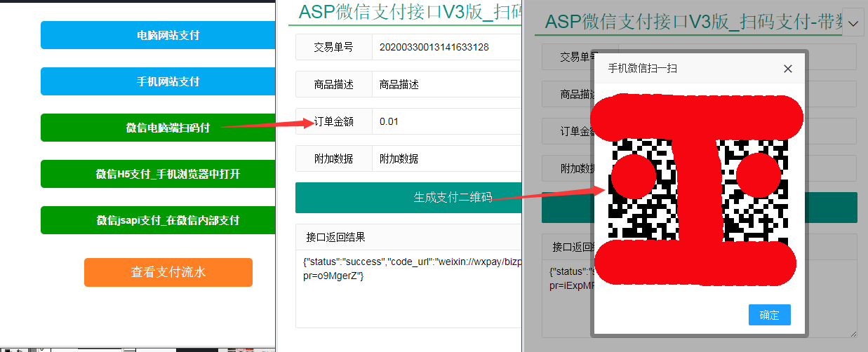Viewport: 868px width, 352px height.
Task: Click the 手机微信扫一扫 dialog title
Action: click(642, 69)
